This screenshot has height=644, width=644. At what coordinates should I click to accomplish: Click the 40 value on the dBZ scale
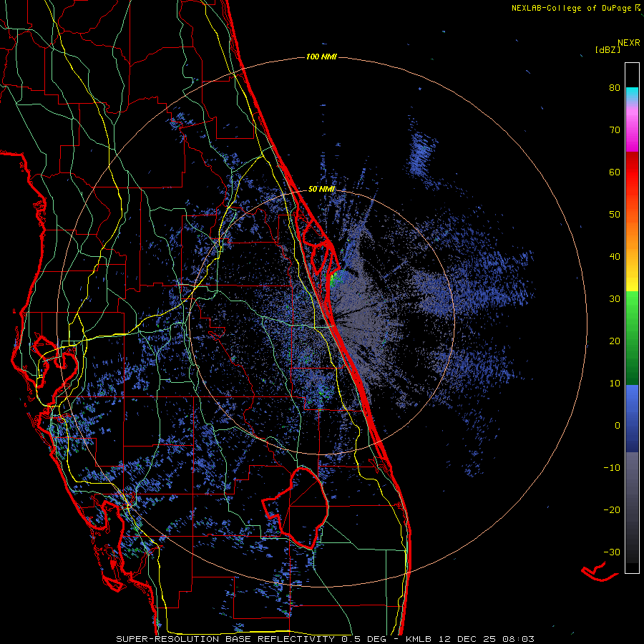[615, 257]
